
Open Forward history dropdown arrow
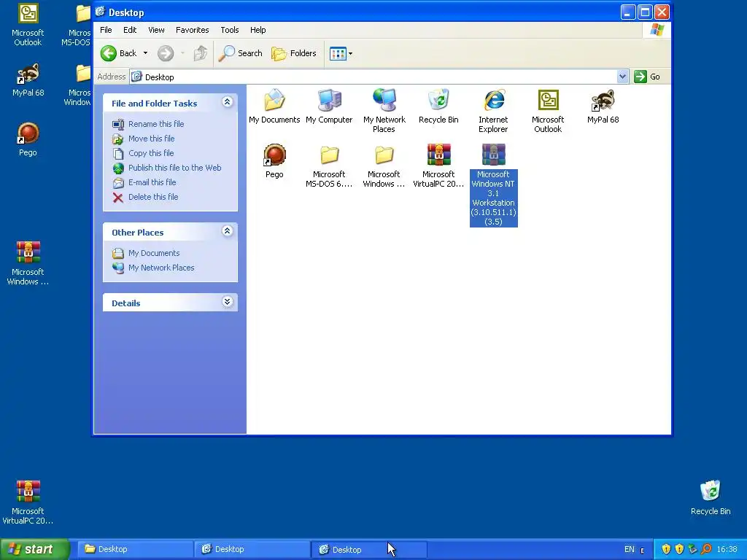click(182, 53)
